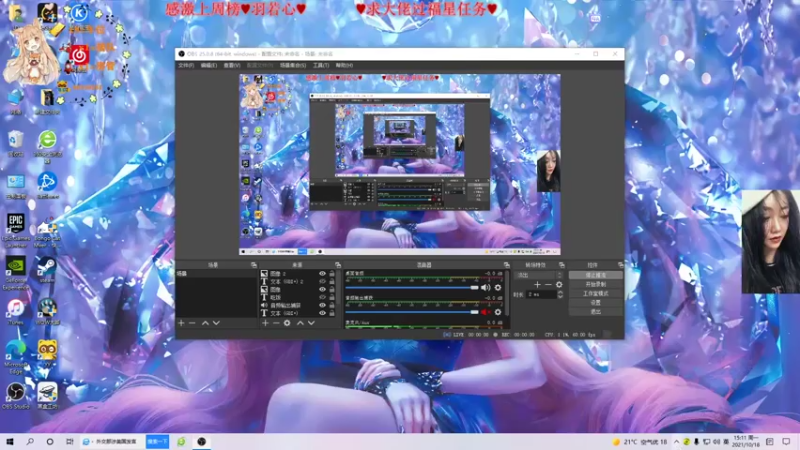Unmute the red muted speaker icon
Image resolution: width=800 pixels, height=450 pixels.
point(485,312)
